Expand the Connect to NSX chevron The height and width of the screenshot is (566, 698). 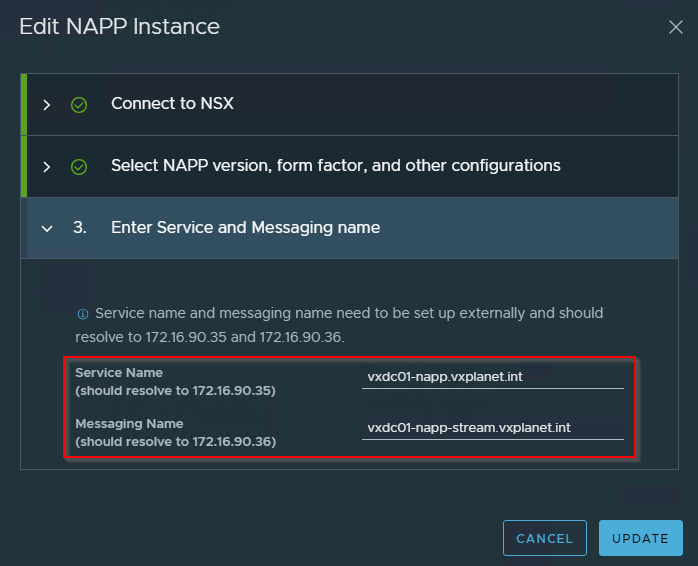[x=46, y=104]
